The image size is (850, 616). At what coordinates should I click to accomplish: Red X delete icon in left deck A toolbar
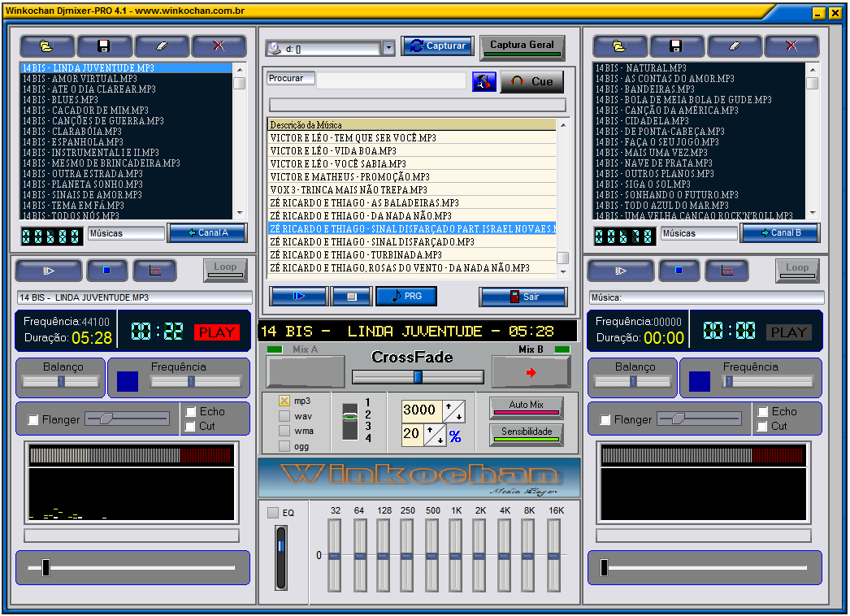click(x=219, y=46)
